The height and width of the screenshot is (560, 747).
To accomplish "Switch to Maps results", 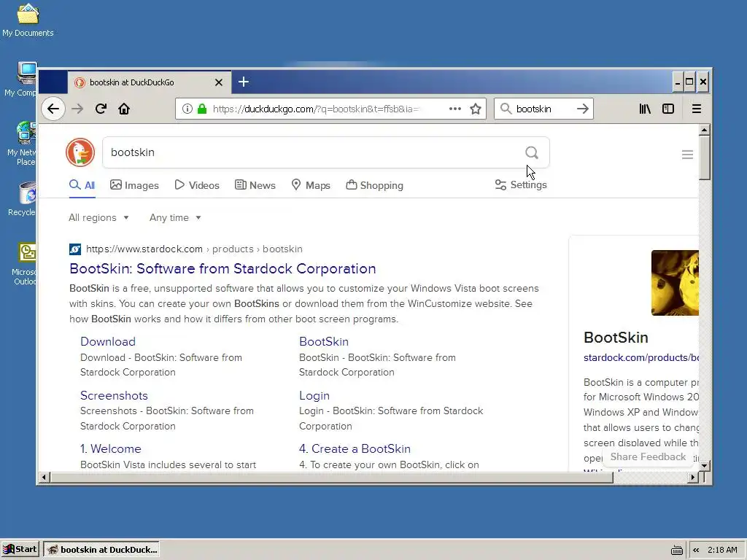I will pyautogui.click(x=311, y=185).
